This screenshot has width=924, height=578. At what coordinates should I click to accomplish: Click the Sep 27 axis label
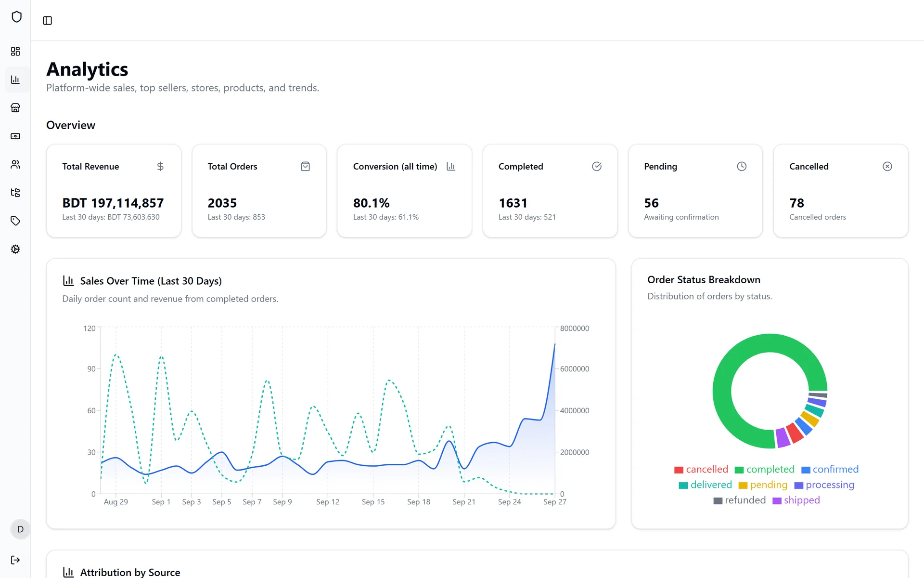coord(555,502)
